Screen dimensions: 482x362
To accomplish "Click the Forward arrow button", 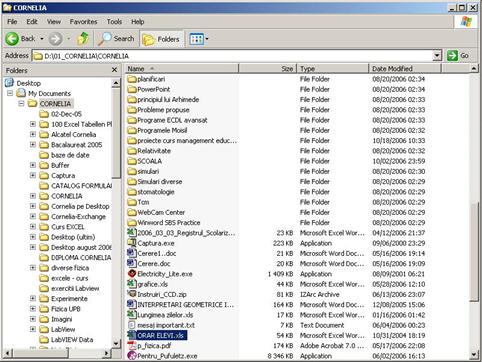I will point(55,39).
